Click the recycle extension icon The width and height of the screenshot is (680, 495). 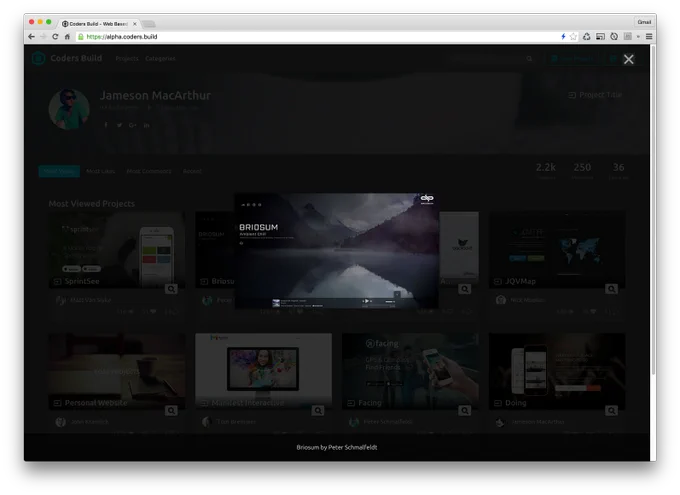tap(586, 37)
